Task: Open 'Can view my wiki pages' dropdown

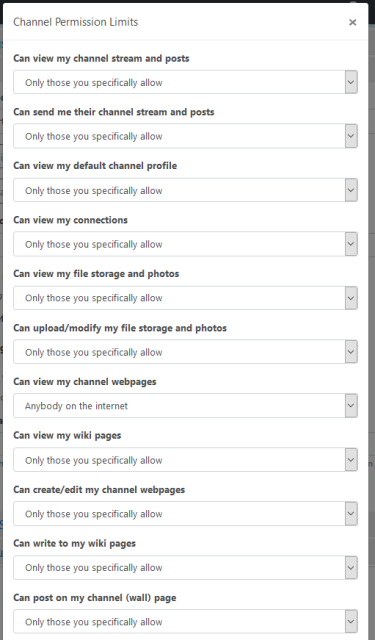Action: 185,460
